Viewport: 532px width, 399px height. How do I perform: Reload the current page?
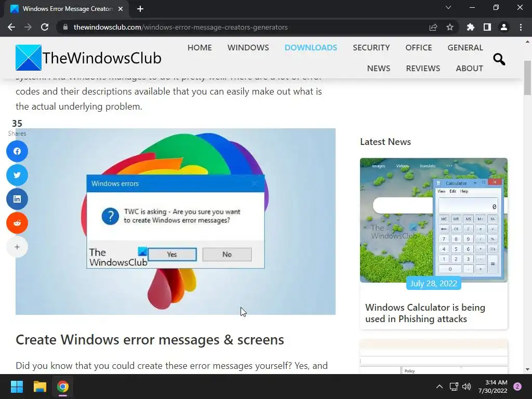45,27
